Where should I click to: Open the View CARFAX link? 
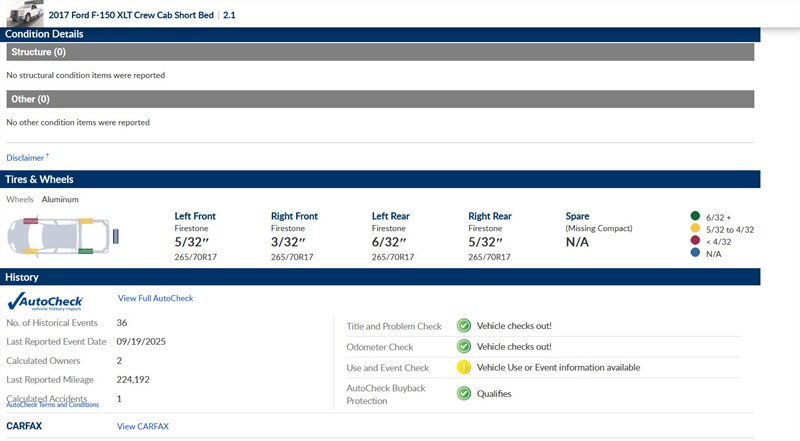click(x=140, y=427)
